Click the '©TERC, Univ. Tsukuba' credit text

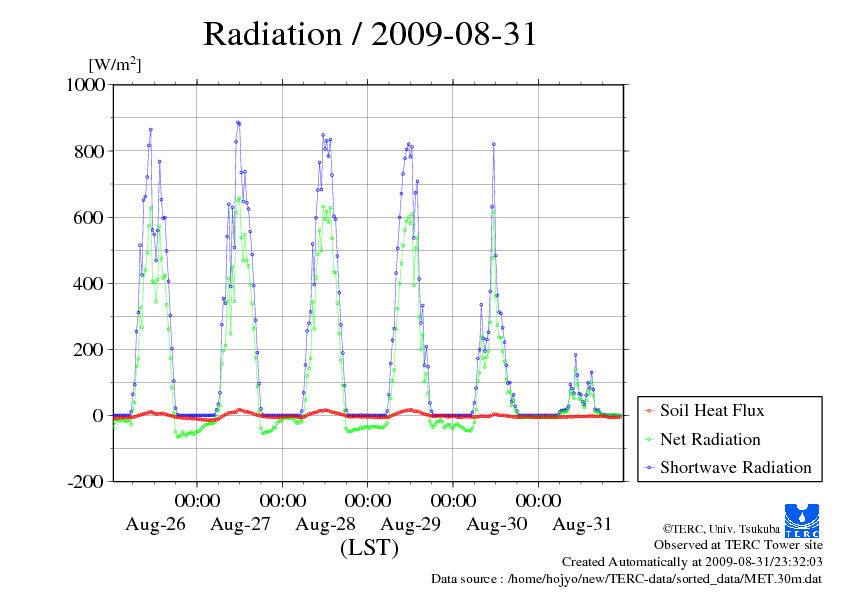[x=721, y=529]
